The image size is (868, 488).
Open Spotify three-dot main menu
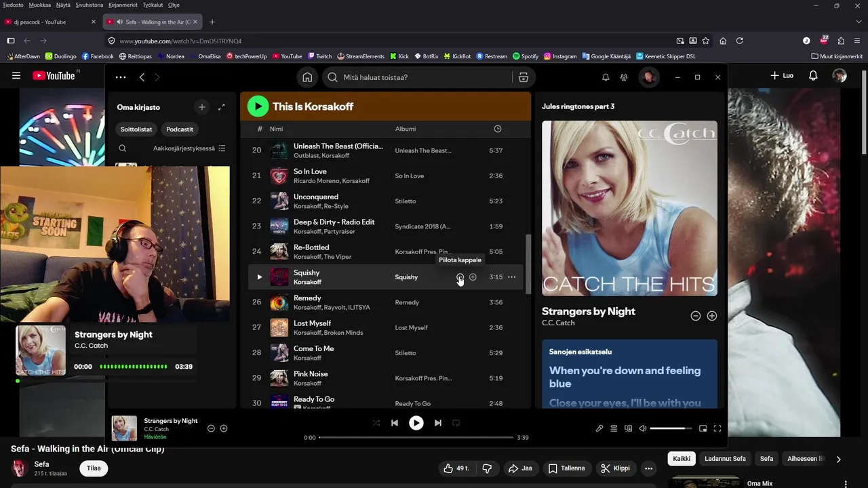coord(121,77)
